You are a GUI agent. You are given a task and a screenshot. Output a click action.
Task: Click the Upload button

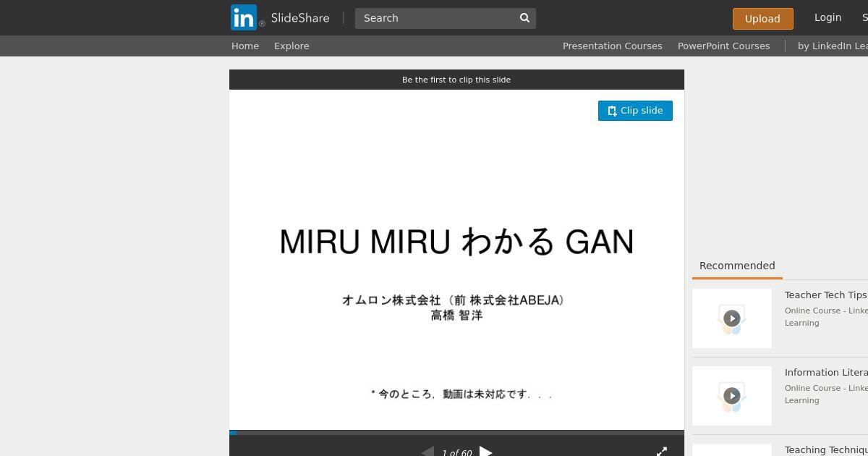click(762, 19)
